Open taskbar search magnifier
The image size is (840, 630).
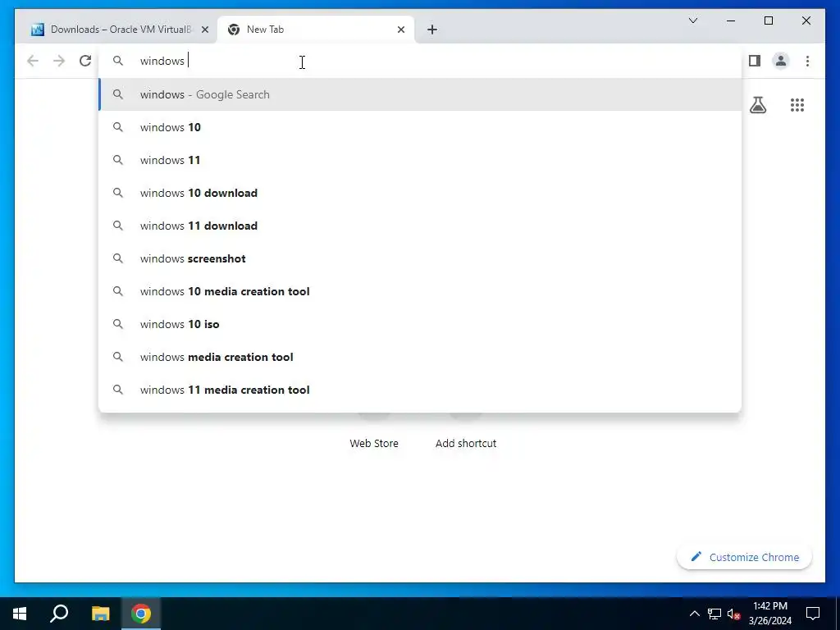[59, 614]
